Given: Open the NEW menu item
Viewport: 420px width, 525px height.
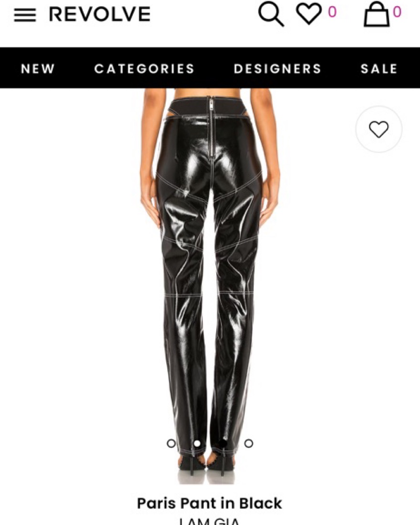Looking at the screenshot, I should pos(37,68).
